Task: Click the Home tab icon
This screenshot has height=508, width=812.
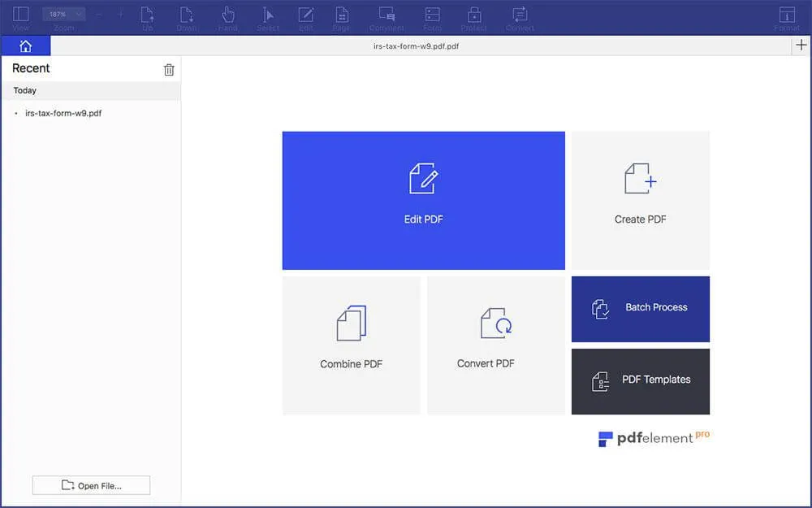Action: click(25, 46)
